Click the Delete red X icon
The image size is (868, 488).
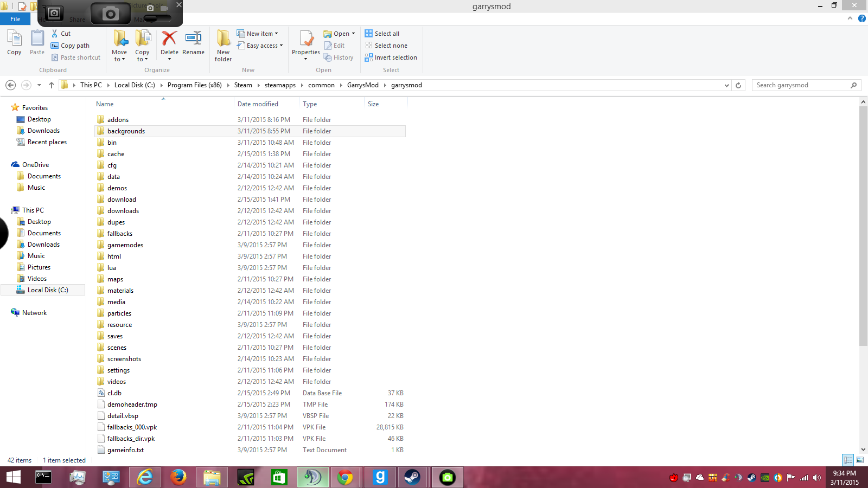click(169, 38)
